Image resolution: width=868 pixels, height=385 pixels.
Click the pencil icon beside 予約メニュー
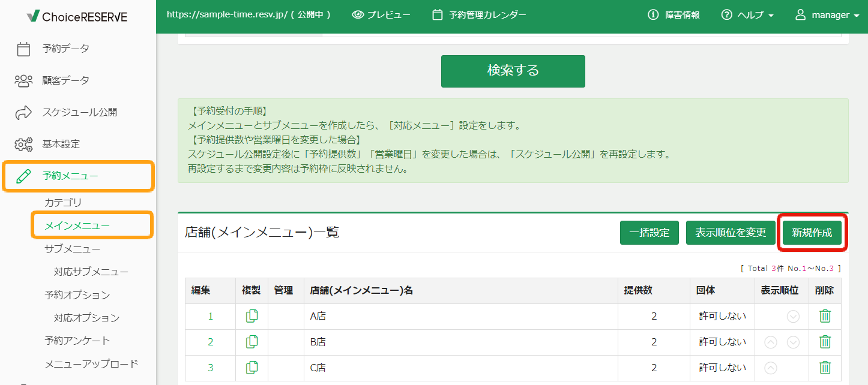click(23, 176)
